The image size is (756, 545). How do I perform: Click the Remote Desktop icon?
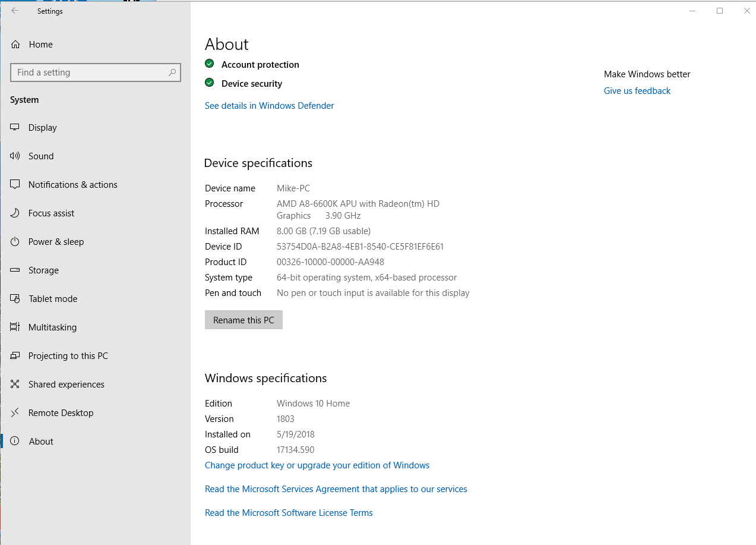[15, 413]
